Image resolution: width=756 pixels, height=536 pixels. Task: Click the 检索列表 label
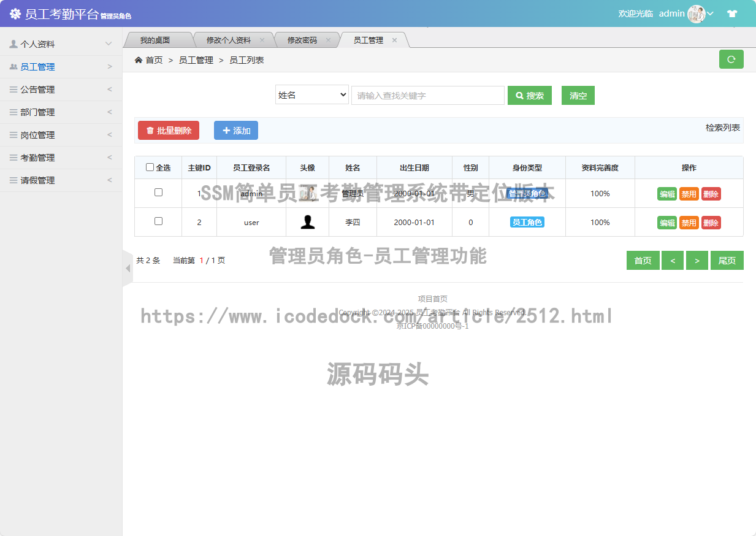(723, 128)
